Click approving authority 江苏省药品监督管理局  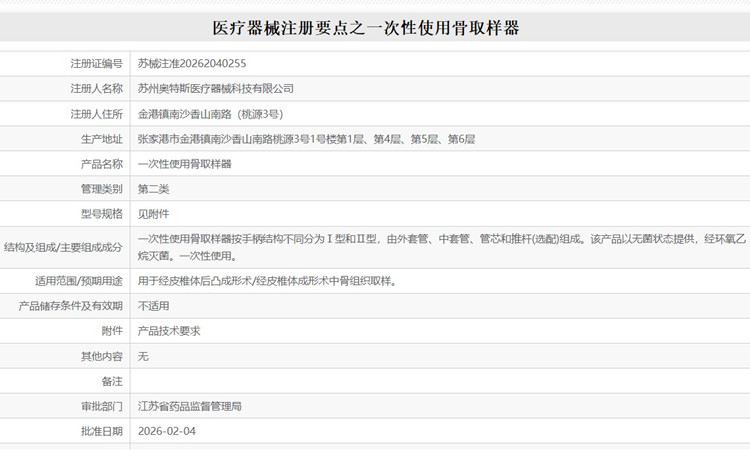[190, 406]
